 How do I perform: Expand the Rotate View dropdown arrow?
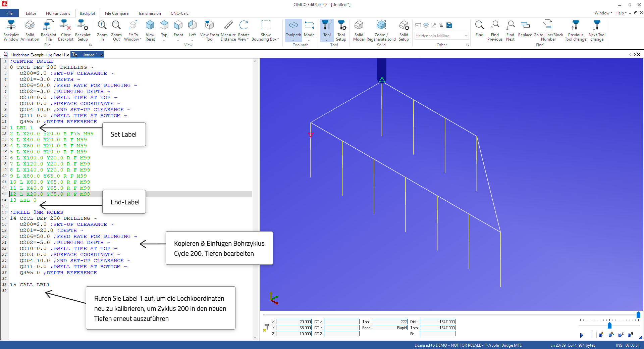[248, 39]
